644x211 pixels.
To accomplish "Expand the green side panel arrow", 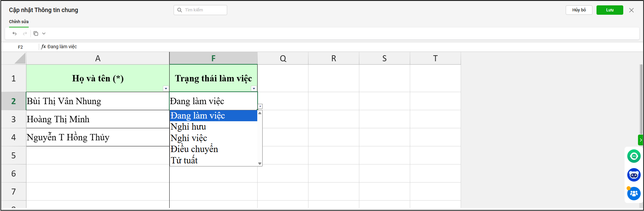I will [x=641, y=140].
